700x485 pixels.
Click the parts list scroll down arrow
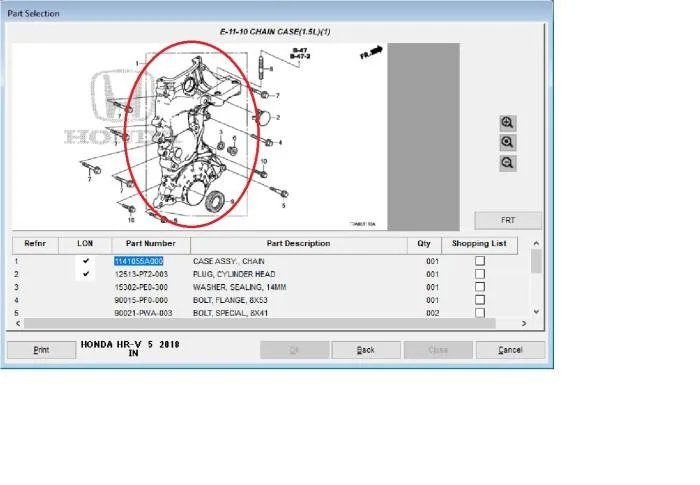(x=536, y=312)
